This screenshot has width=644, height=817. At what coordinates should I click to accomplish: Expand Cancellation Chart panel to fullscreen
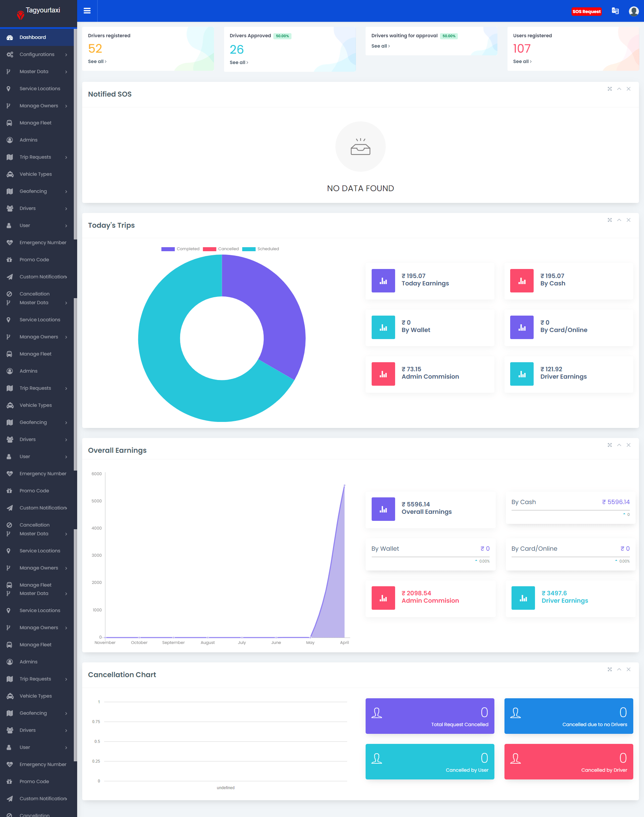pos(610,669)
